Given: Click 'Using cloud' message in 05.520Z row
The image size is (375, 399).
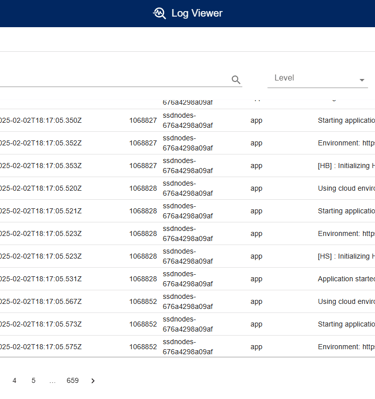Looking at the screenshot, I should 346,188.
